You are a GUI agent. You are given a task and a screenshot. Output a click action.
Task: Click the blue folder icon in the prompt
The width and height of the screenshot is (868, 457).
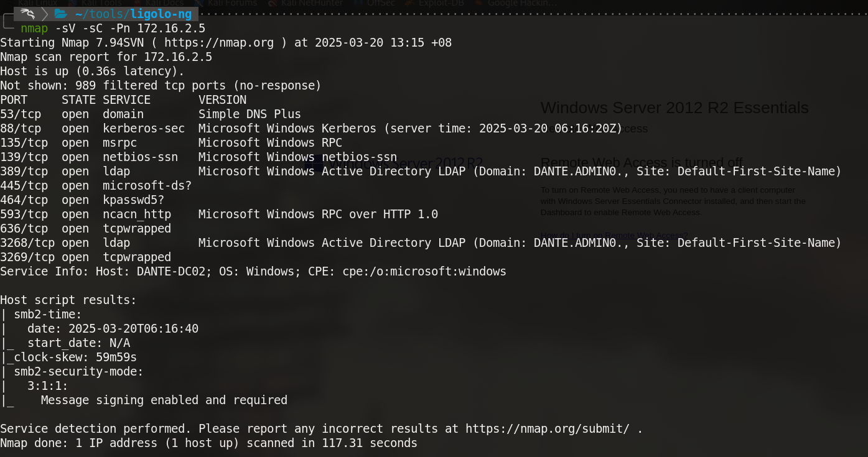point(60,14)
